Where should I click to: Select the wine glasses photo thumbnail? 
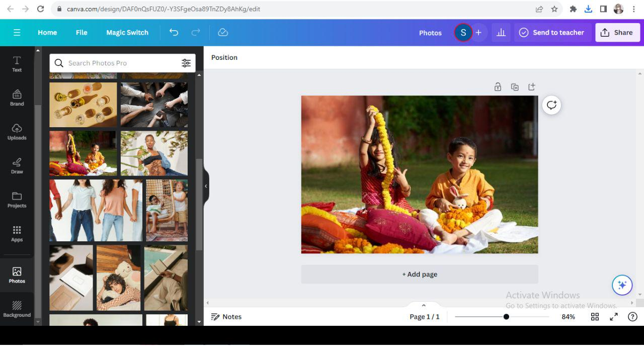click(83, 104)
